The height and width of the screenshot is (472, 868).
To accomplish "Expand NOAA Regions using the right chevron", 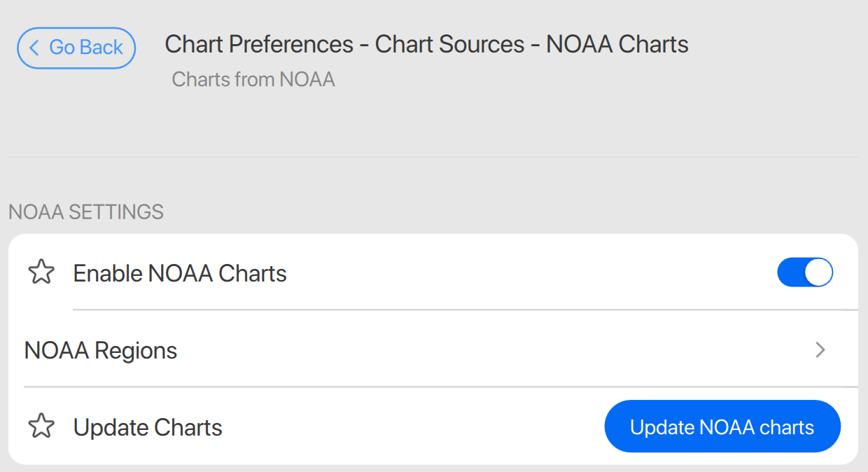I will coord(820,349).
